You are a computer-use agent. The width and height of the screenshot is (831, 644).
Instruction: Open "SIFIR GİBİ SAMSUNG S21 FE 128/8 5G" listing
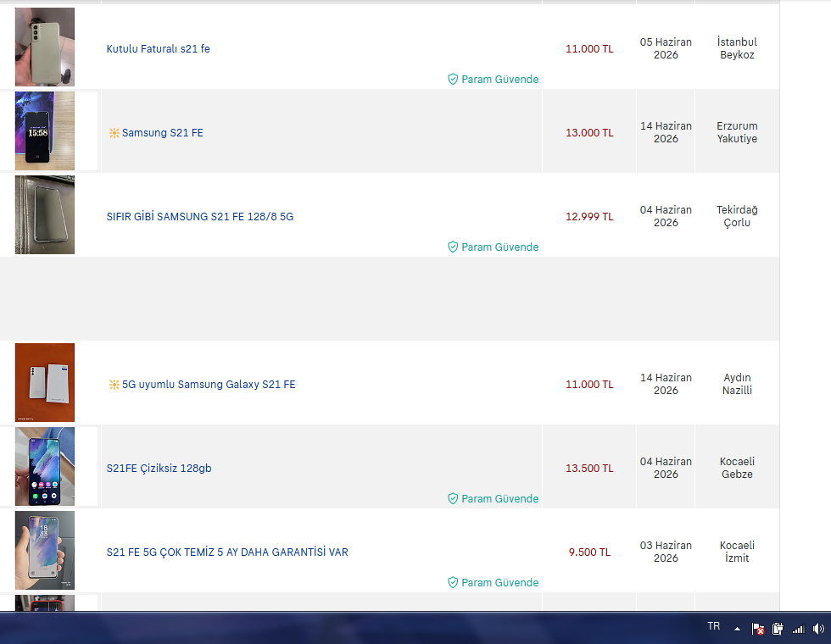200,217
